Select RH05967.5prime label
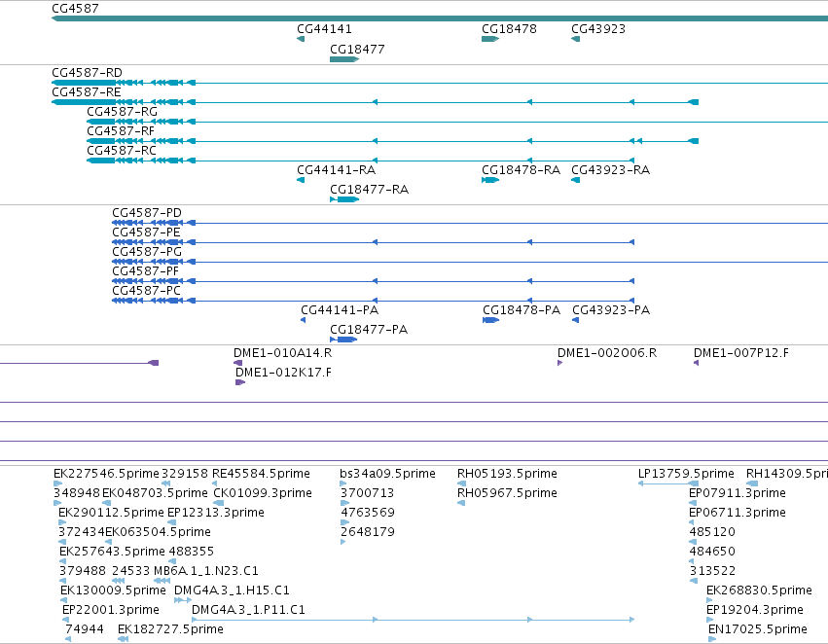This screenshot has height=644, width=828. tap(507, 493)
